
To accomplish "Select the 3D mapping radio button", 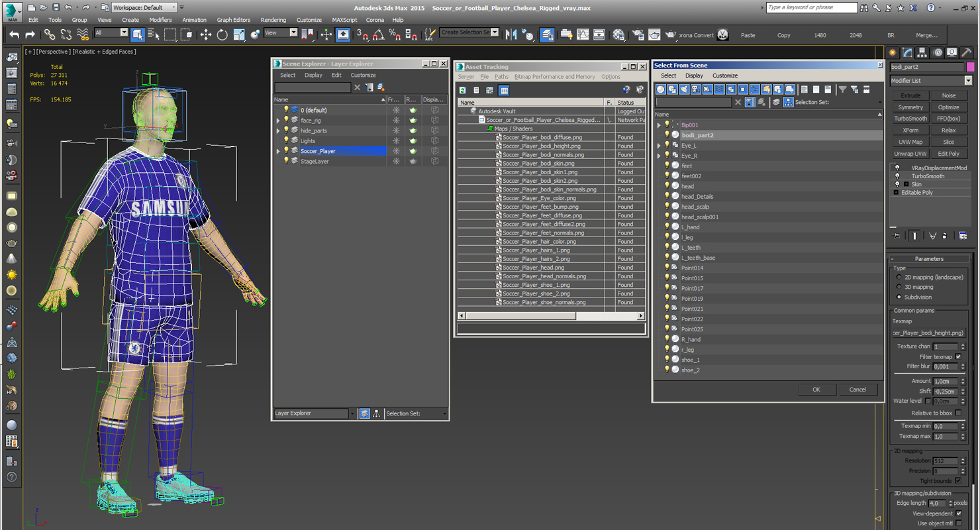I will point(899,287).
